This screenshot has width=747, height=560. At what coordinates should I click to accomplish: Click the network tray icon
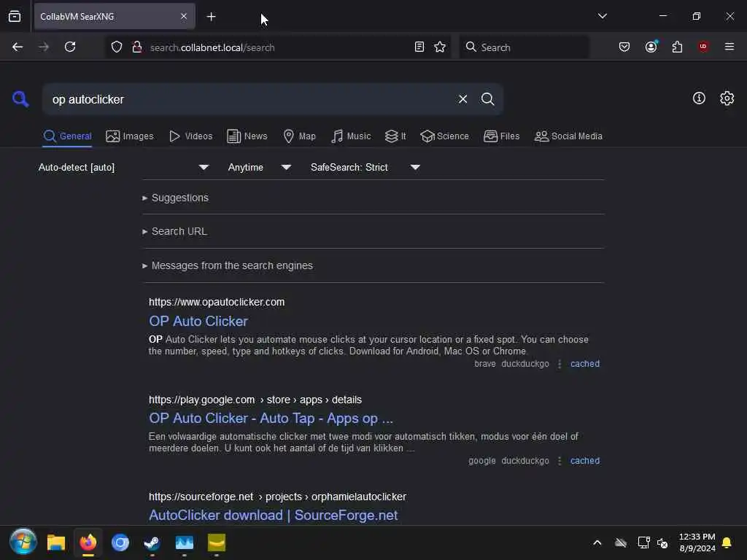click(x=643, y=542)
